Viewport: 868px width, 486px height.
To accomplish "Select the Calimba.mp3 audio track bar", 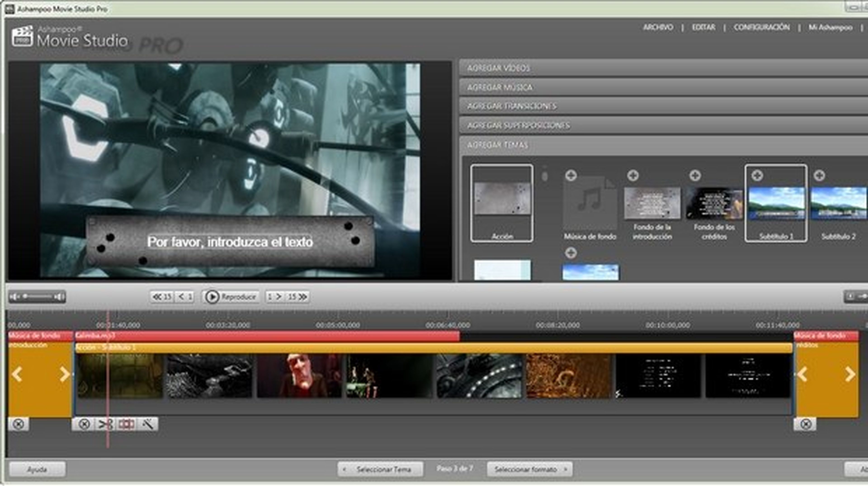I will [267, 336].
